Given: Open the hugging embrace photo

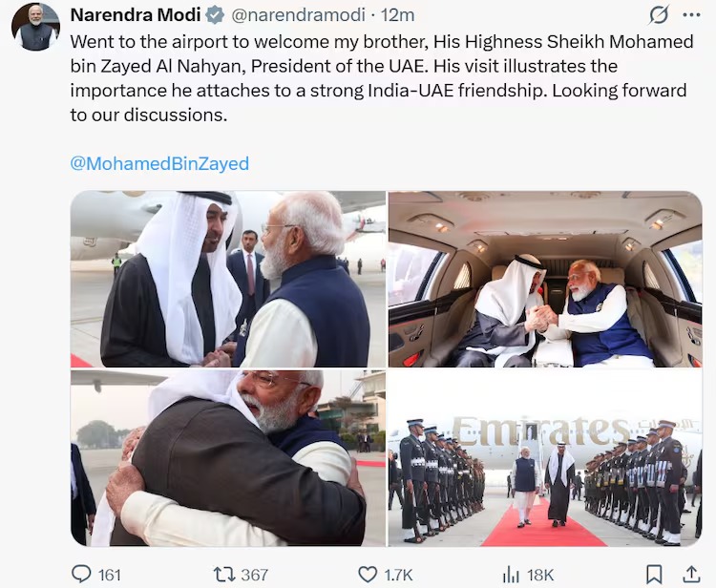Looking at the screenshot, I should 228,458.
